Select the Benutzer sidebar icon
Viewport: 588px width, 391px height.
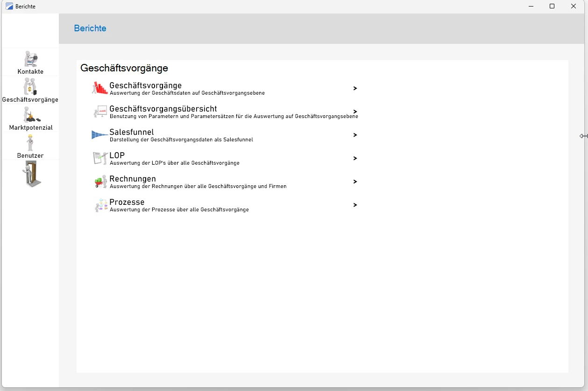[30, 143]
